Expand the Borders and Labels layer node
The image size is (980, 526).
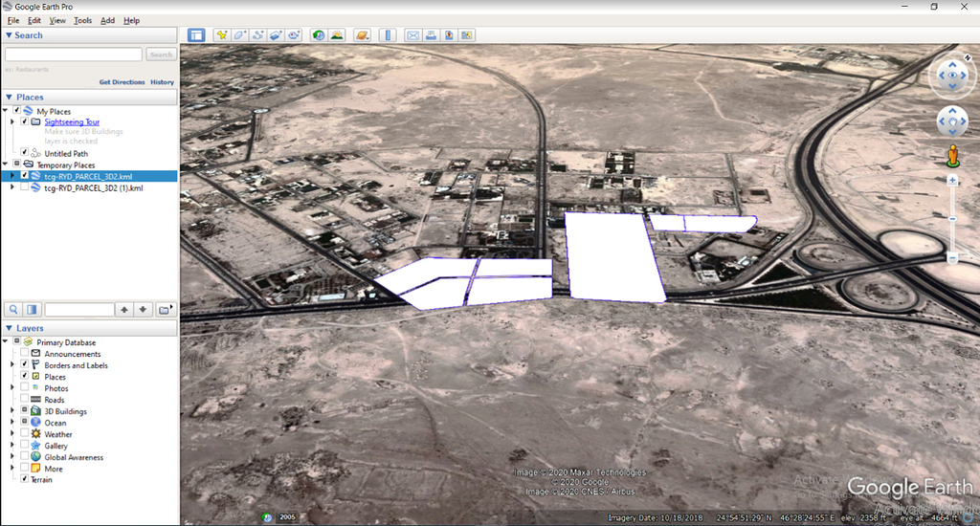pos(12,364)
